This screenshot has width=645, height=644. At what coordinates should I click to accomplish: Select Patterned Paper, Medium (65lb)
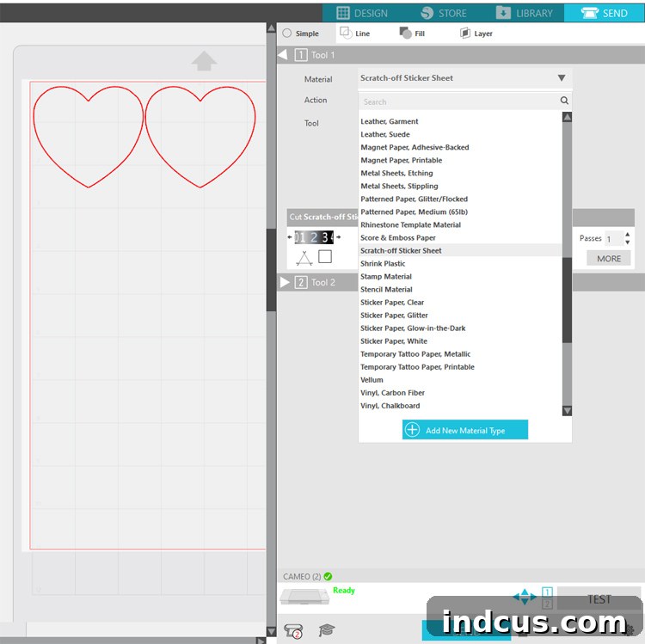[x=414, y=212]
